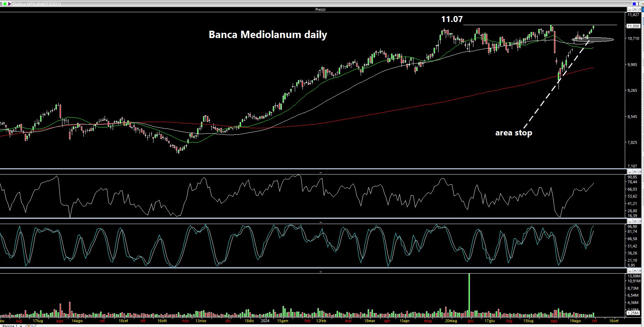Viewport: 644px width, 327px height.
Task: Click the 15gen date label
Action: [283, 321]
